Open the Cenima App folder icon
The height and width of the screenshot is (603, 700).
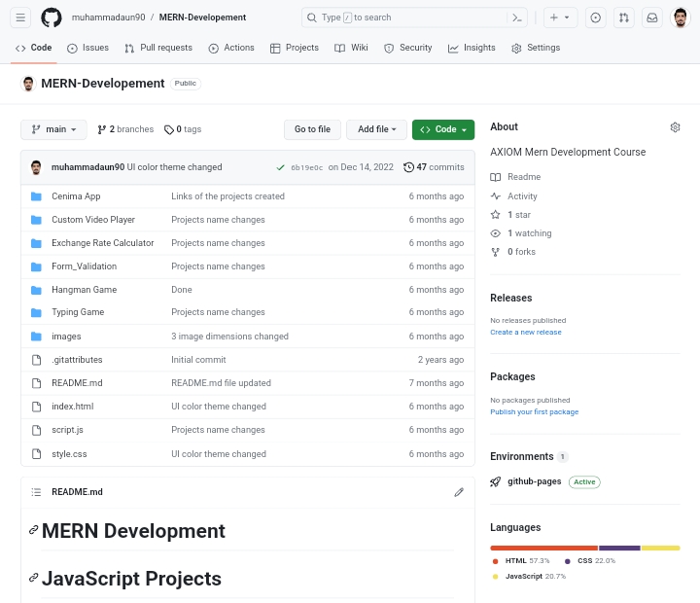(x=36, y=196)
